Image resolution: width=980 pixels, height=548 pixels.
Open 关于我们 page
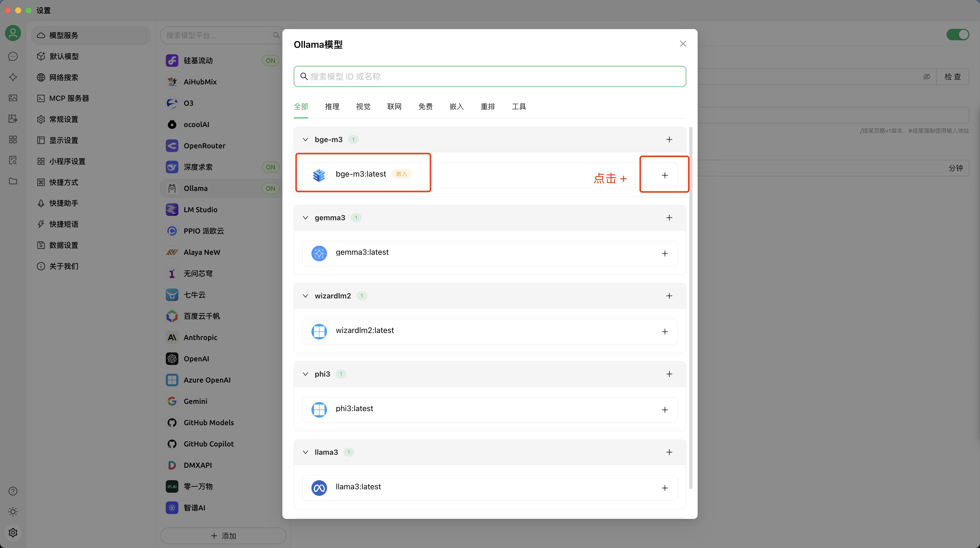91,266
